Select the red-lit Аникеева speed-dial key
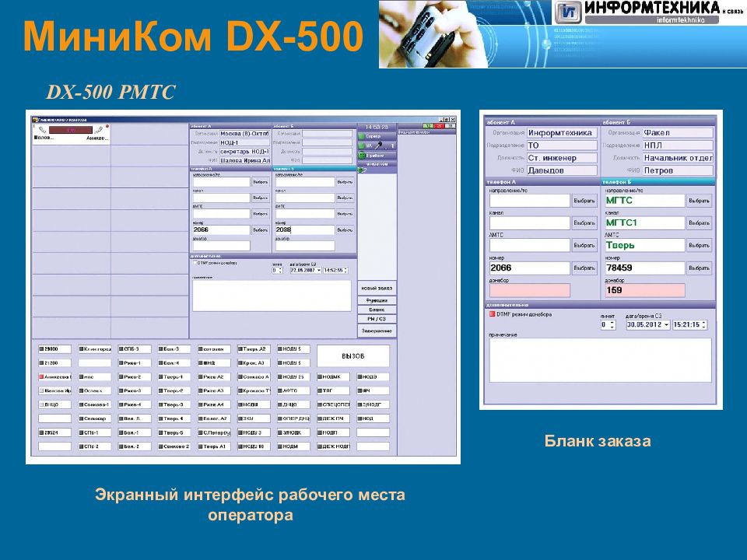Viewport: 747px width, 560px height. coord(55,376)
